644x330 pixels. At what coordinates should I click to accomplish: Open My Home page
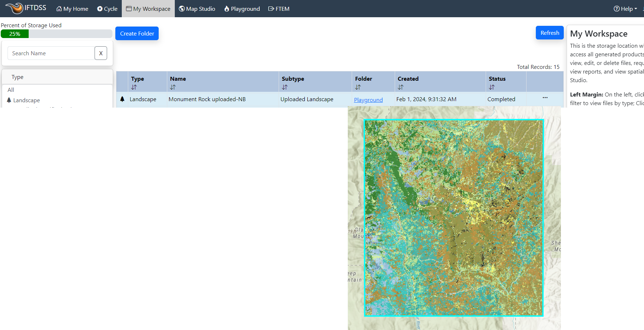click(72, 9)
